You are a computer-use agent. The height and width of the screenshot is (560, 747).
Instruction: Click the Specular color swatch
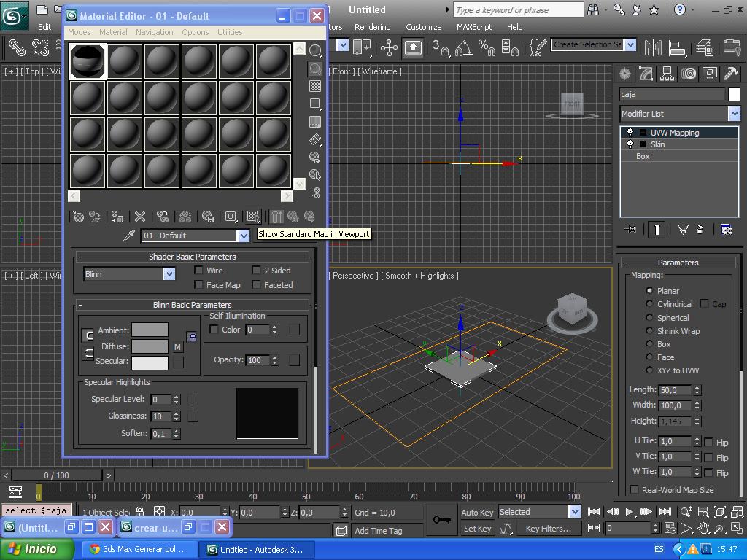pos(150,363)
